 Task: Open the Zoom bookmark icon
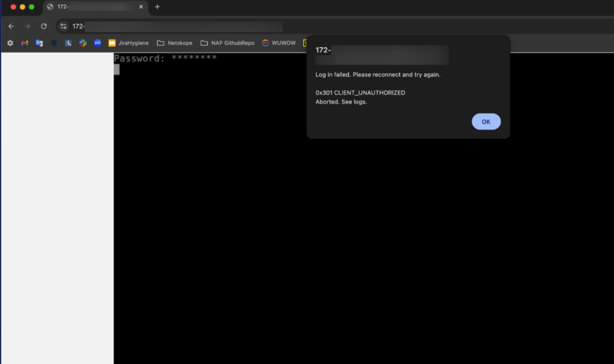tap(97, 43)
